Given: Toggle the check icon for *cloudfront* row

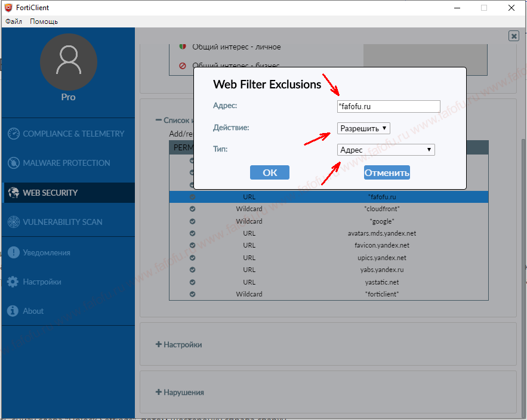Looking at the screenshot, I should 192,209.
